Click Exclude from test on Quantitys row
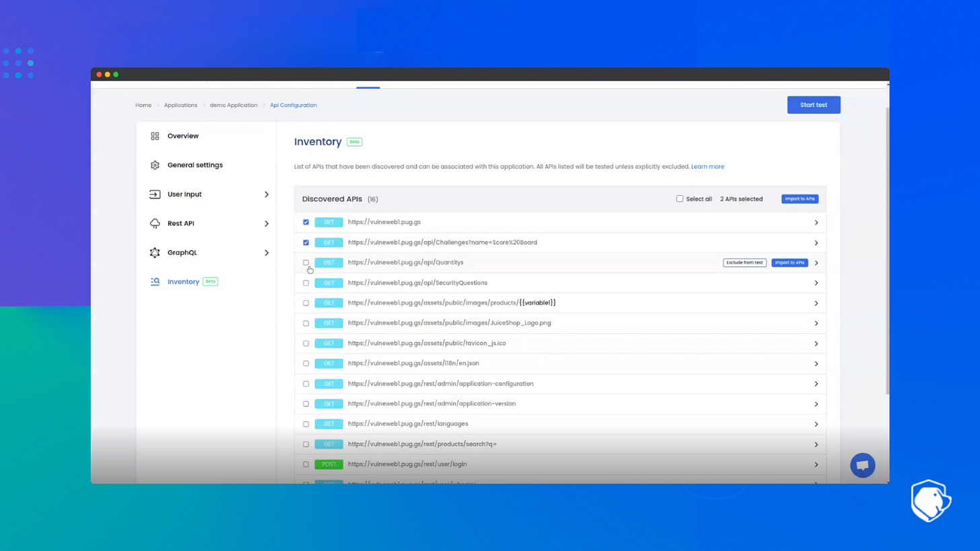Viewport: 980px width, 551px height. click(x=744, y=262)
